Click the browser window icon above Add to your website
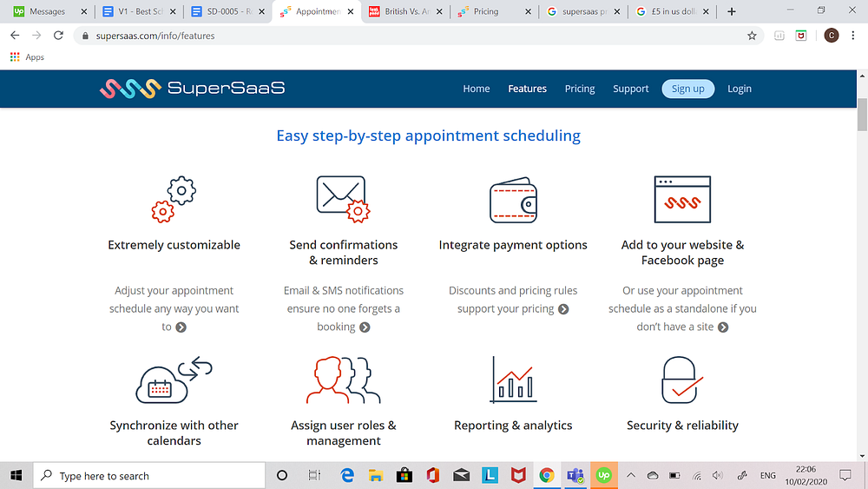 tap(682, 200)
